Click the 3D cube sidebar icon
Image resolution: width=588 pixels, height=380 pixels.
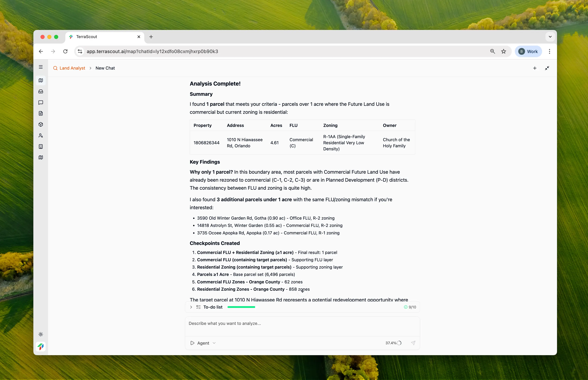41,124
